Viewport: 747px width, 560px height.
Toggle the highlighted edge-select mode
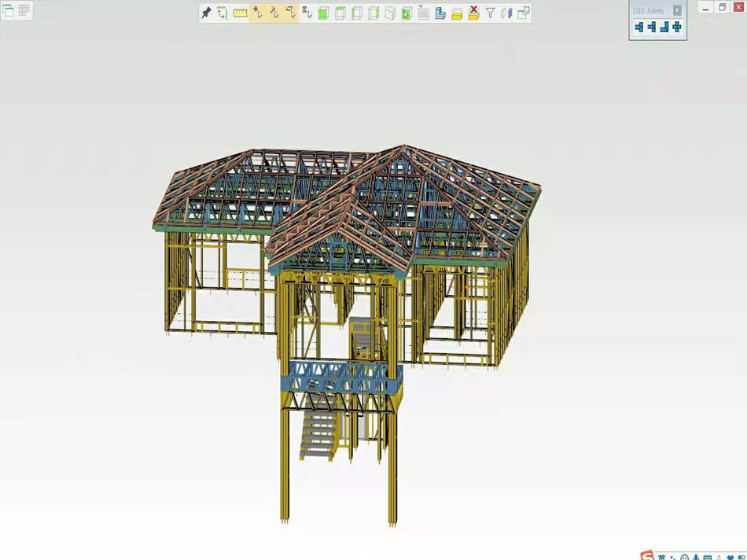click(274, 13)
